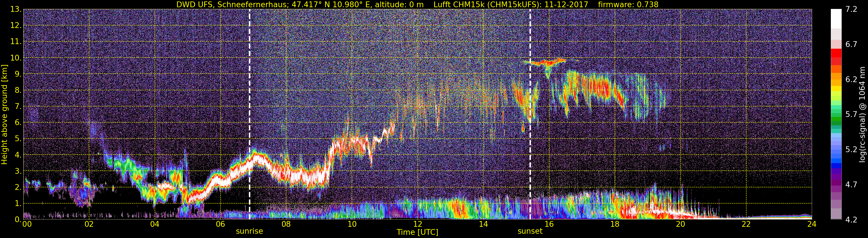The image size is (868, 238).
Task: Click the "18" tick on the time axis
Action: point(614,224)
